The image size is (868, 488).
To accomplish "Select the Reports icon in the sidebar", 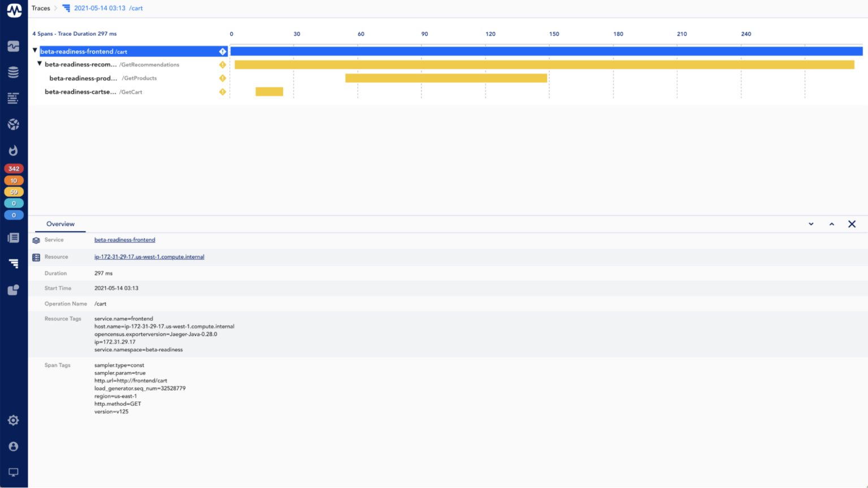I will click(13, 237).
